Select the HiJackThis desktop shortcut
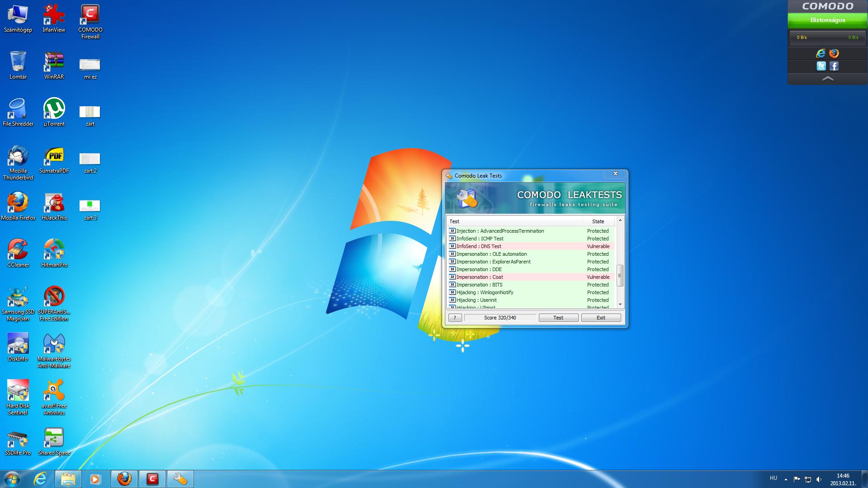868x488 pixels. coord(54,206)
